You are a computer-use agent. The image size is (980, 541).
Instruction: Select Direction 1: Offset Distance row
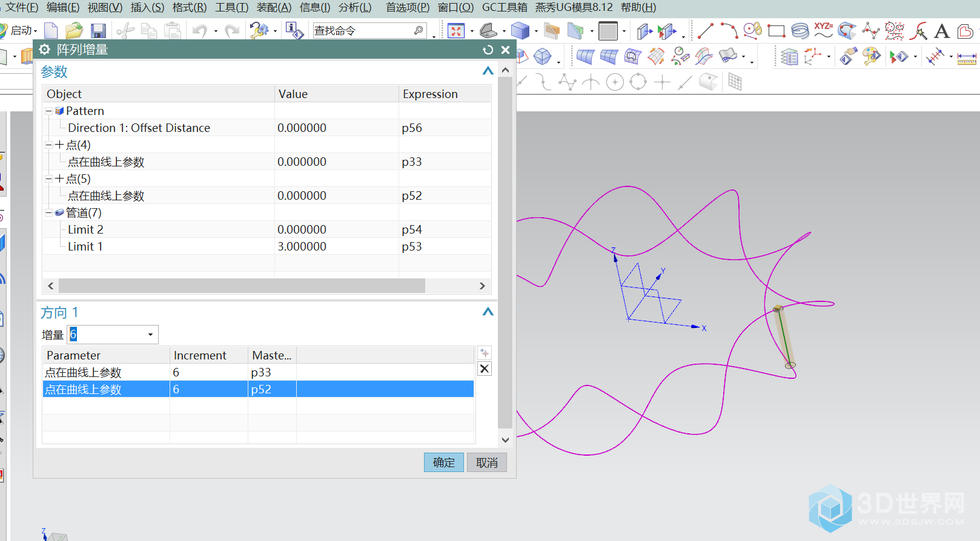(267, 128)
